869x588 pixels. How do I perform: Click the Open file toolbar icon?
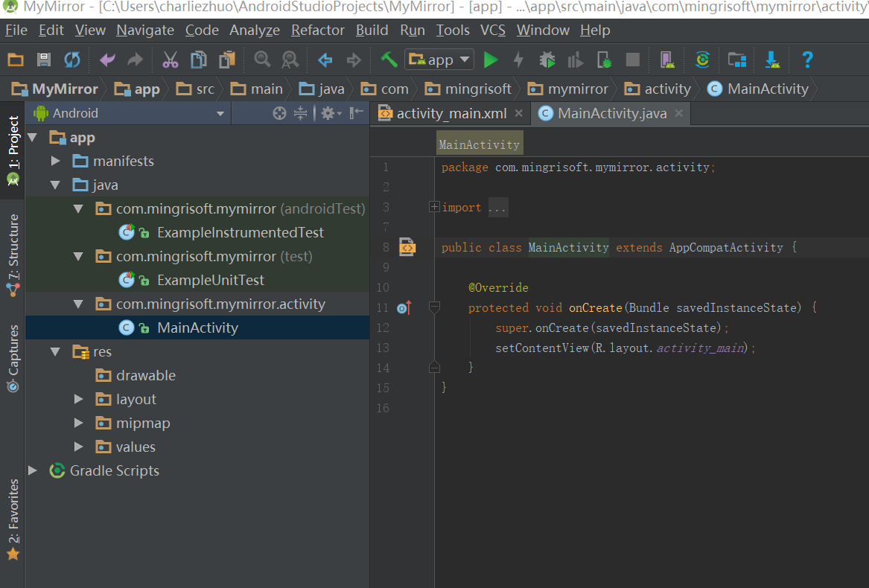(16, 60)
